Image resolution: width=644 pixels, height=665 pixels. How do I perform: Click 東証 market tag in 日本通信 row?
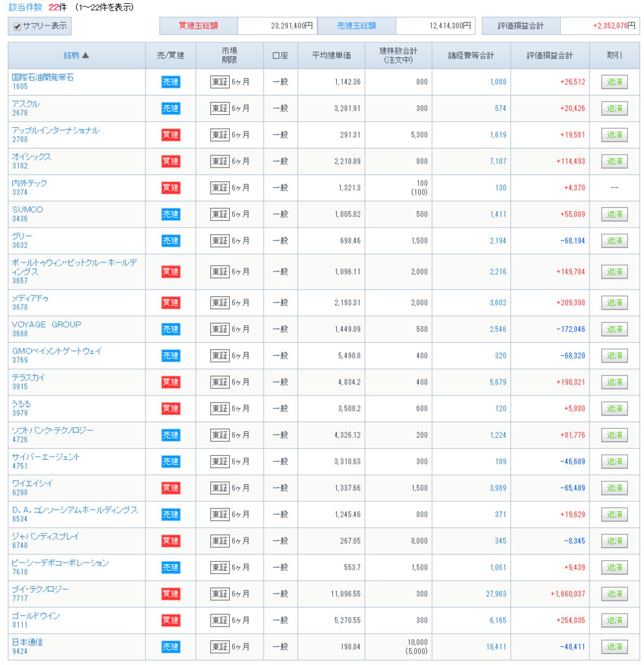pyautogui.click(x=220, y=647)
